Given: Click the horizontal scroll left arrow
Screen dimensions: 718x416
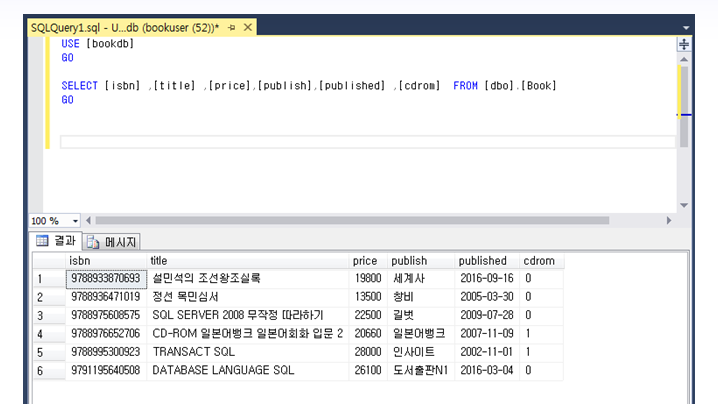Looking at the screenshot, I should pos(88,221).
